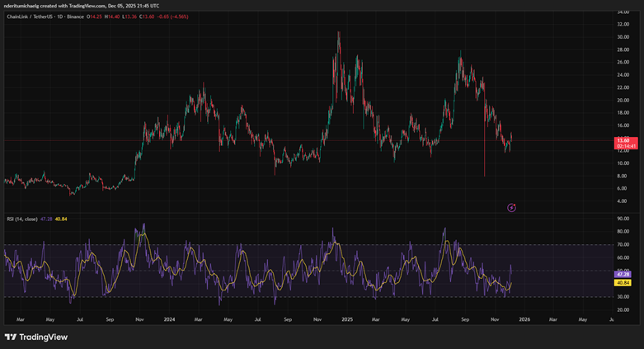Click the 2024 label on time axis
The height and width of the screenshot is (349, 644).
click(169, 318)
